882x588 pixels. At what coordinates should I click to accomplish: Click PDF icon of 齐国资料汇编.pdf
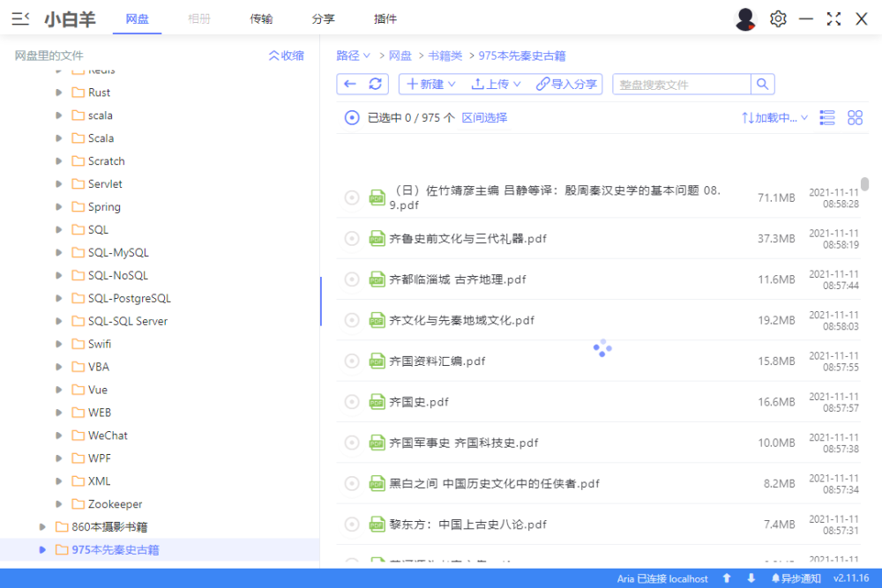tap(377, 361)
